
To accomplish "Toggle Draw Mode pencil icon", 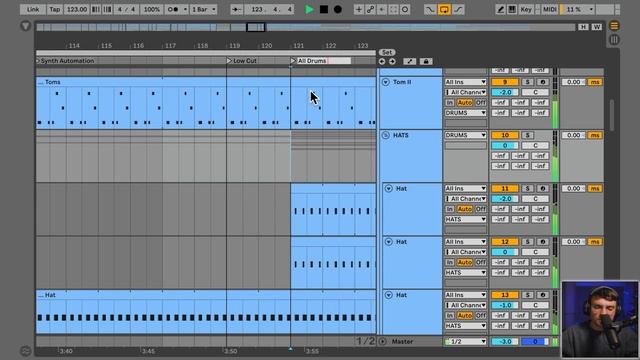I will point(500,9).
